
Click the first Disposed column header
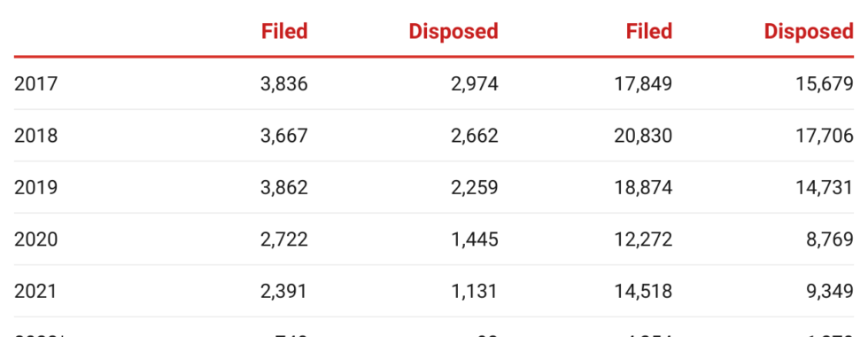(x=453, y=31)
